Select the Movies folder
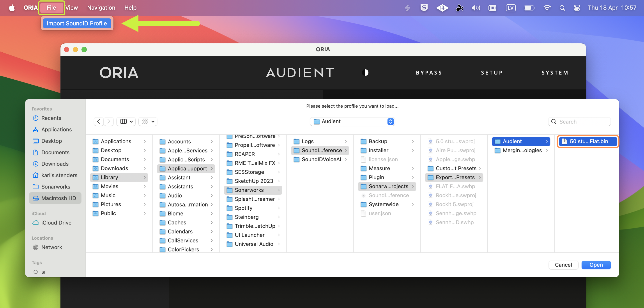The height and width of the screenshot is (308, 644). coord(119,186)
